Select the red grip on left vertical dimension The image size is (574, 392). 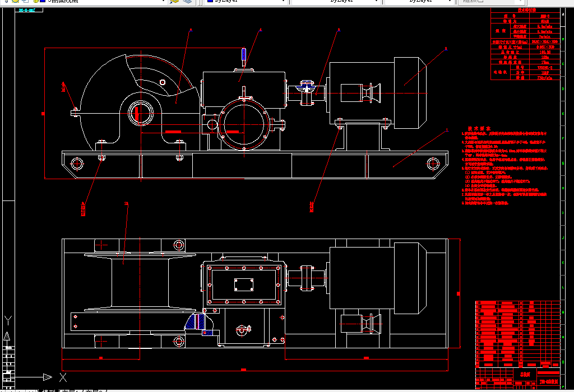pos(43,114)
